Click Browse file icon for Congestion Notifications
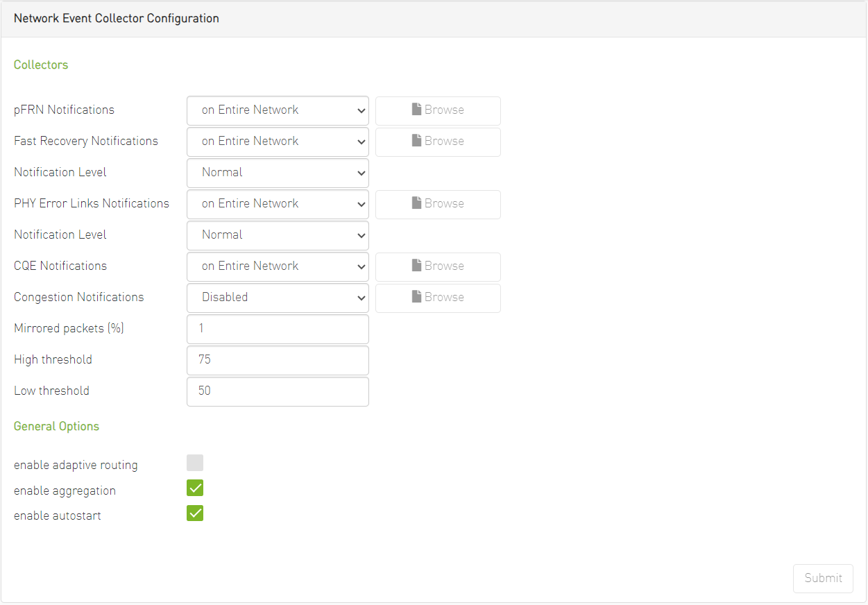This screenshot has width=868, height=605. click(x=416, y=297)
